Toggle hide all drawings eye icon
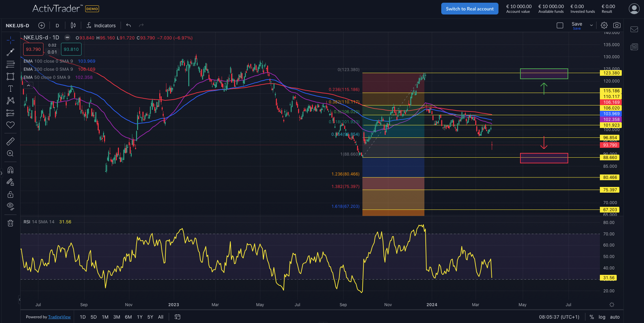 [10, 206]
